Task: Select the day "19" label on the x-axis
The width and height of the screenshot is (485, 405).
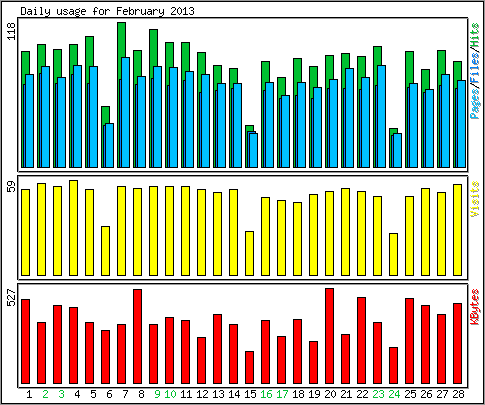Action: (x=314, y=394)
